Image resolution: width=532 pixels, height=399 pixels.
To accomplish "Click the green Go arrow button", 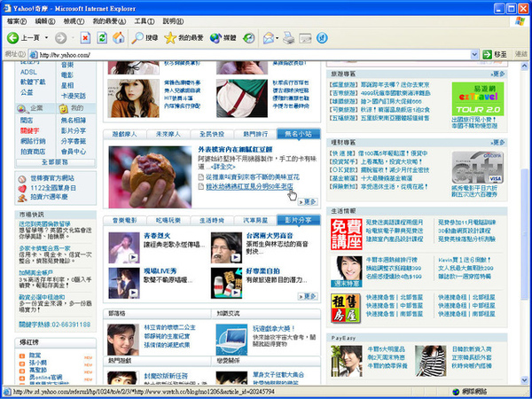I will tap(487, 54).
